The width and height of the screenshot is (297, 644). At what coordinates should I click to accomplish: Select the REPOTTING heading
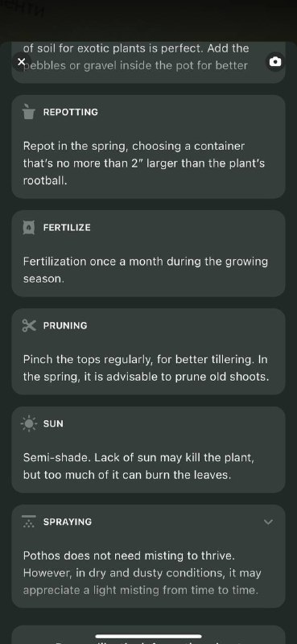coord(71,112)
